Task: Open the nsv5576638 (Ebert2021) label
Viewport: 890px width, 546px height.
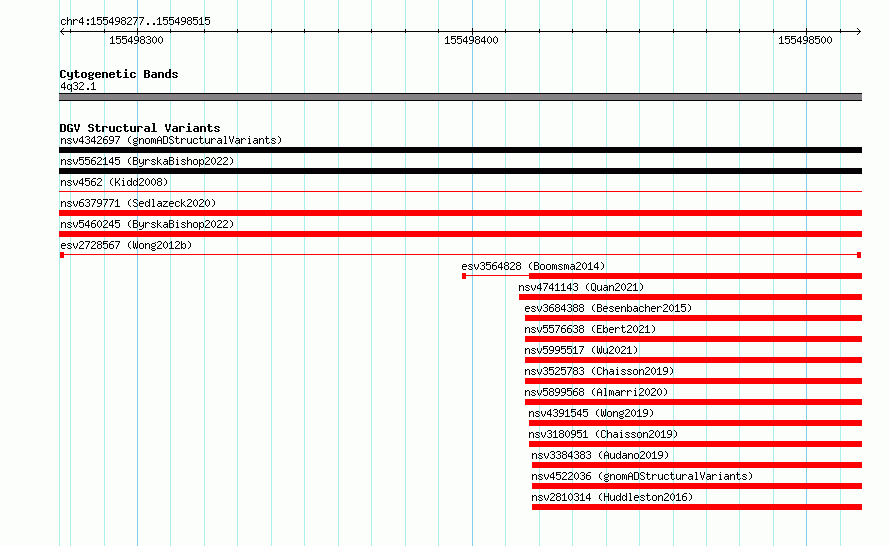Action: 590,329
